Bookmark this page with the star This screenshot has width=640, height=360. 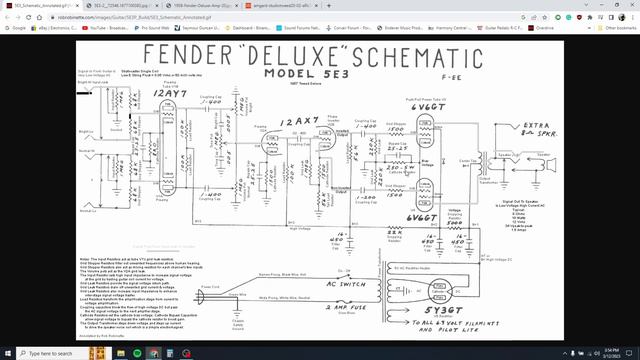point(544,18)
